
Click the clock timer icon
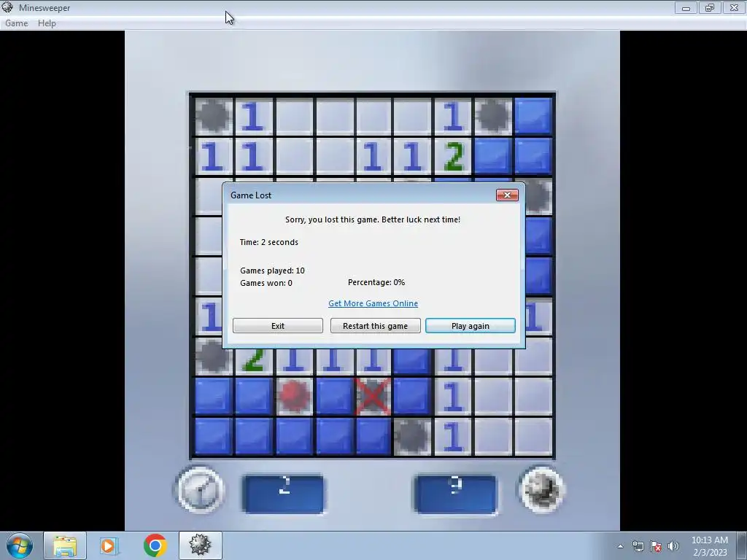tap(200, 490)
